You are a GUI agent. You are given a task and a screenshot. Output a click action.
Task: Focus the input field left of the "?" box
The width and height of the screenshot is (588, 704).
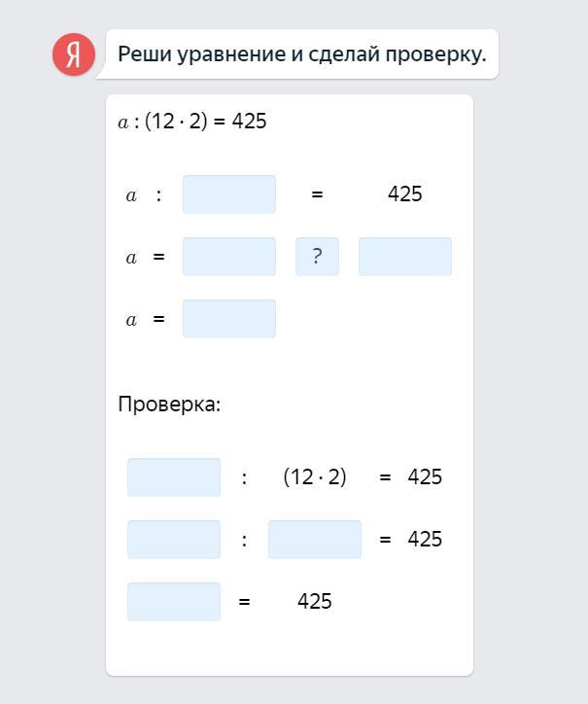[x=229, y=257]
